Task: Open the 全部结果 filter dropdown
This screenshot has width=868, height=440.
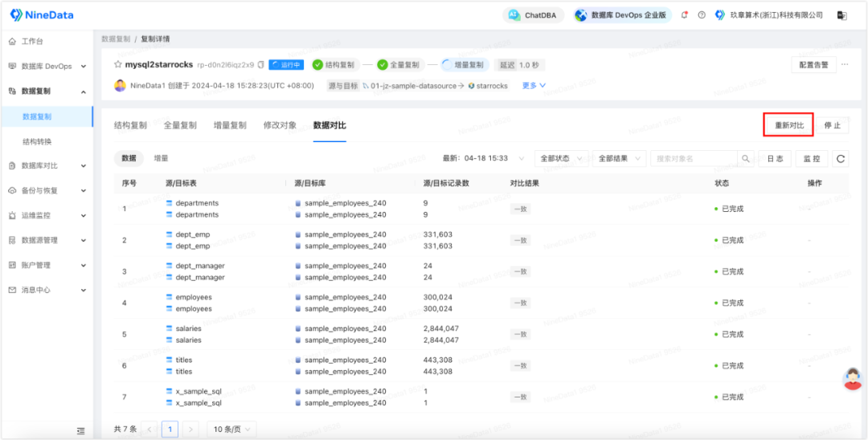Action: click(x=620, y=159)
